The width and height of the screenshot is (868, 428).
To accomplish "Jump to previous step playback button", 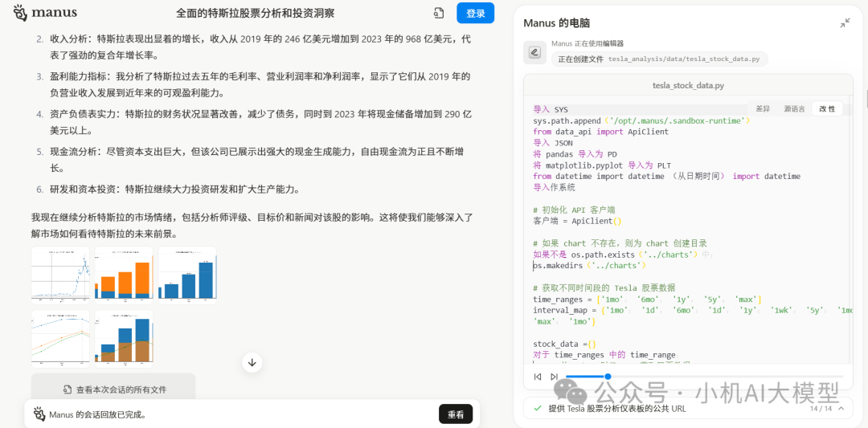I will pyautogui.click(x=537, y=377).
